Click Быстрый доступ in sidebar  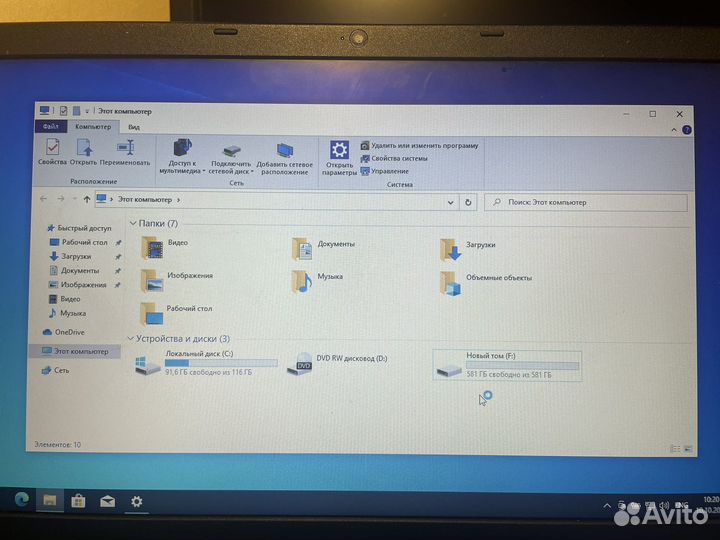tap(79, 228)
